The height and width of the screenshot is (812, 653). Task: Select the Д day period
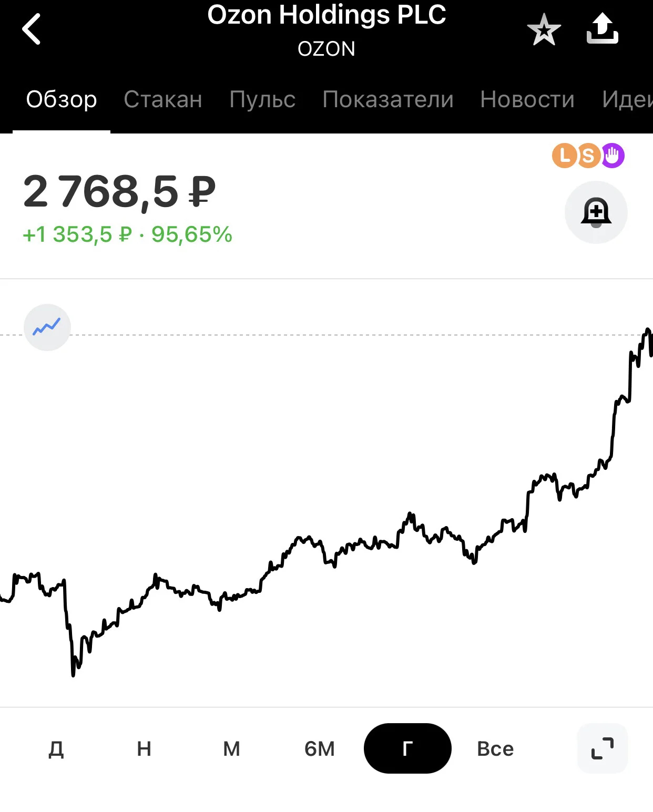pyautogui.click(x=56, y=748)
